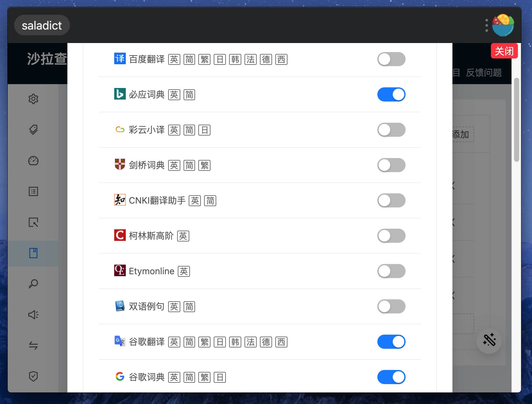Viewport: 532px width, 404px height.
Task: Open the search magnifier sidebar section
Action: 33,284
